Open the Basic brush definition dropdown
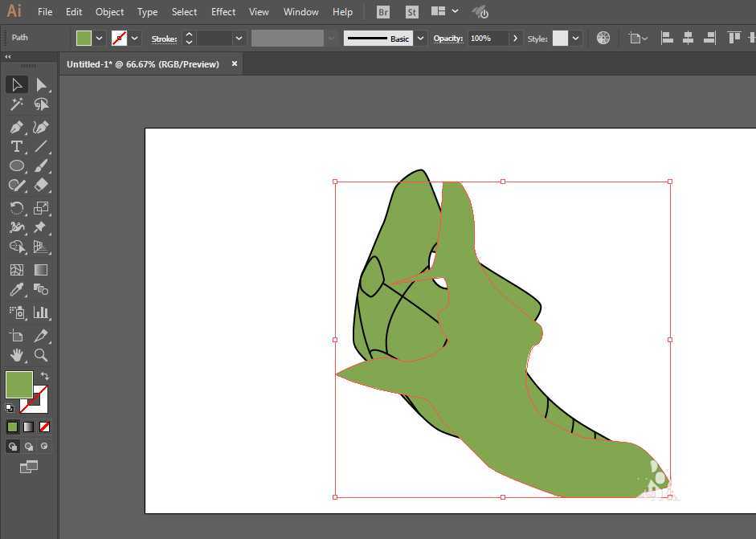The image size is (756, 539). coord(420,38)
